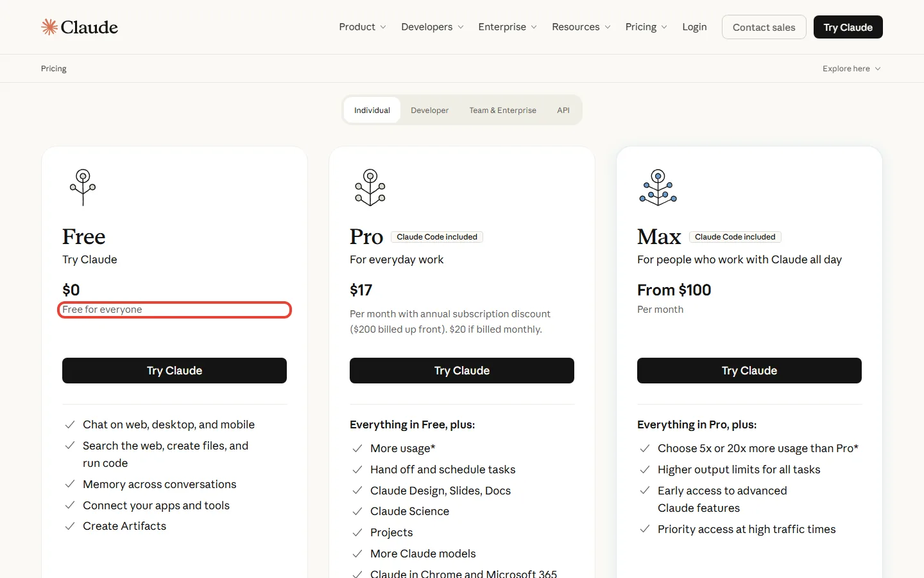This screenshot has height=578, width=924.
Task: Click the Free plan sprout icon
Action: point(83,188)
